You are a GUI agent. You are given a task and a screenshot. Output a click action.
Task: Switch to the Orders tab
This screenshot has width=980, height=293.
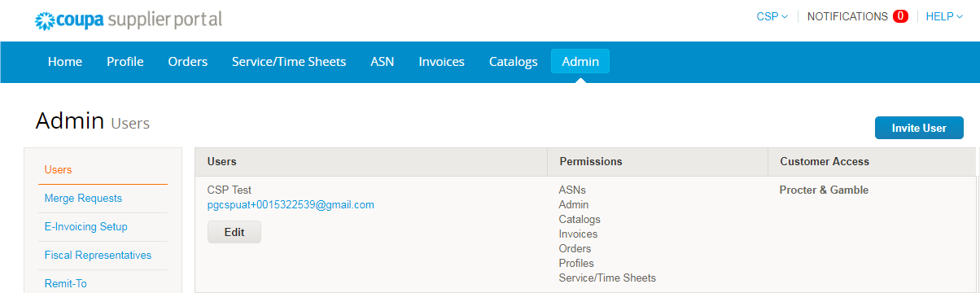[x=188, y=62]
